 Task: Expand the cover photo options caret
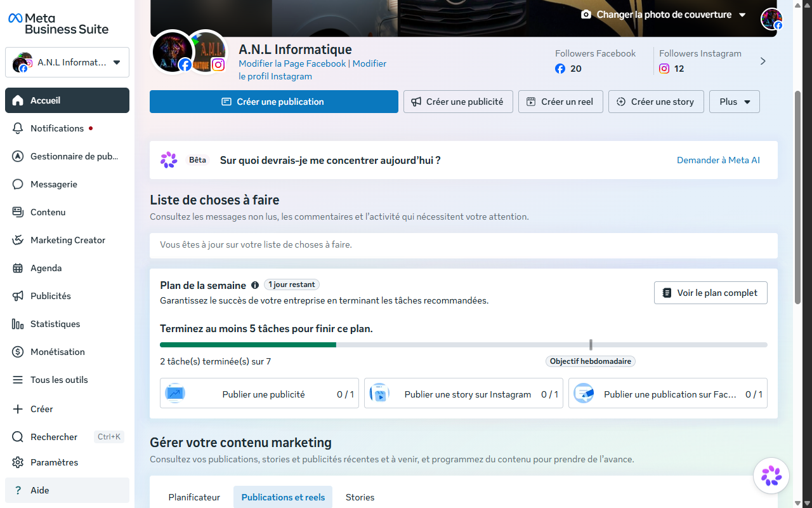click(742, 15)
